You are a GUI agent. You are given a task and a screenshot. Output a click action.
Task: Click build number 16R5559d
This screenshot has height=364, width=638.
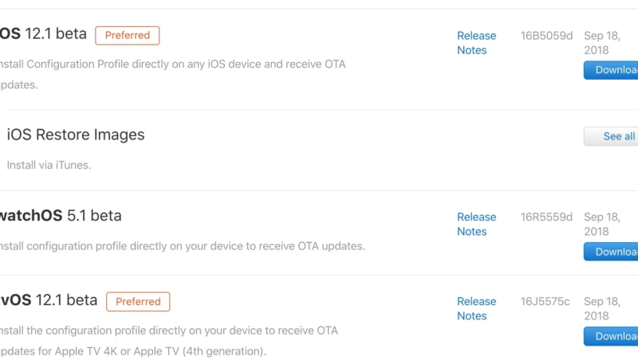546,217
